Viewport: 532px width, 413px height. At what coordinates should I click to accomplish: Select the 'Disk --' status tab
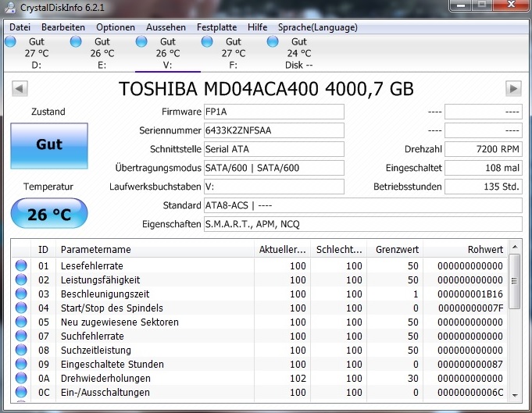299,53
